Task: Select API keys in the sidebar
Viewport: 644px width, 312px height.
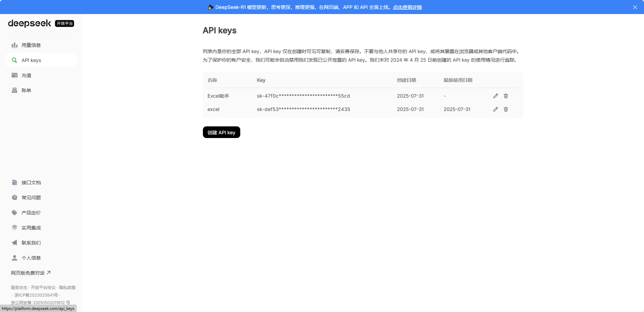Action: pyautogui.click(x=41, y=60)
